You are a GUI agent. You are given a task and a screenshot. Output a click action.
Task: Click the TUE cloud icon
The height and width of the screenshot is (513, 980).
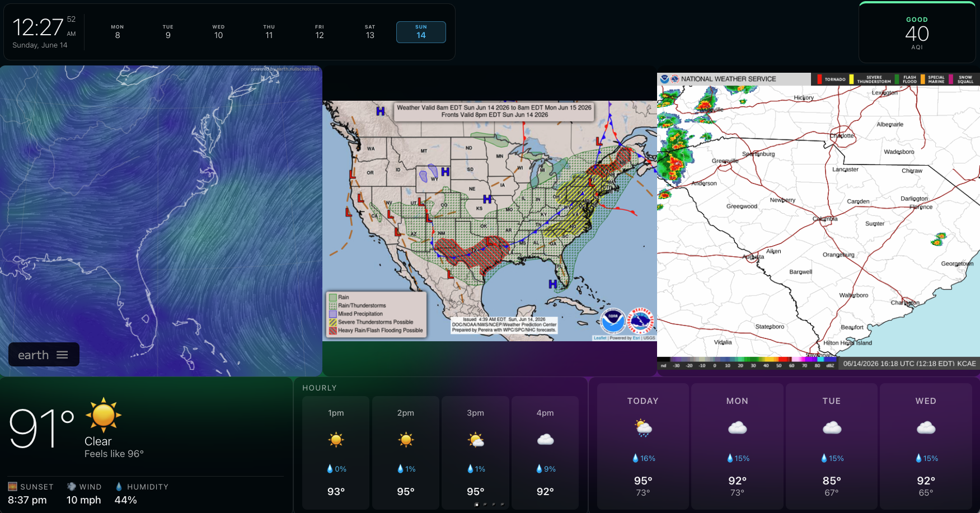coord(832,428)
